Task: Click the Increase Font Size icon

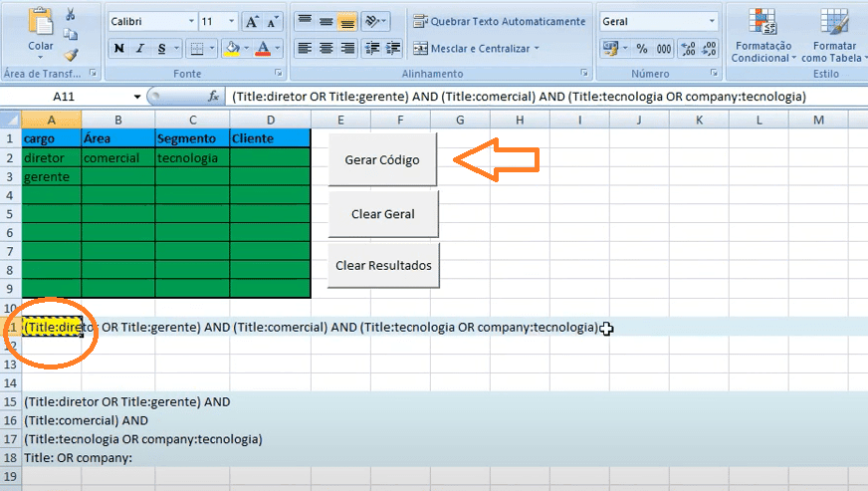Action: (x=251, y=21)
